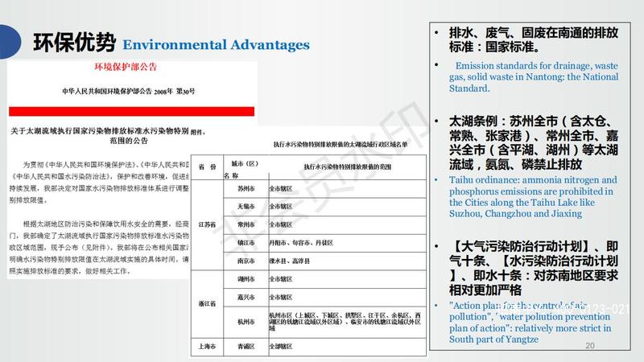Click the '省 份' table header cell

[x=207, y=167]
